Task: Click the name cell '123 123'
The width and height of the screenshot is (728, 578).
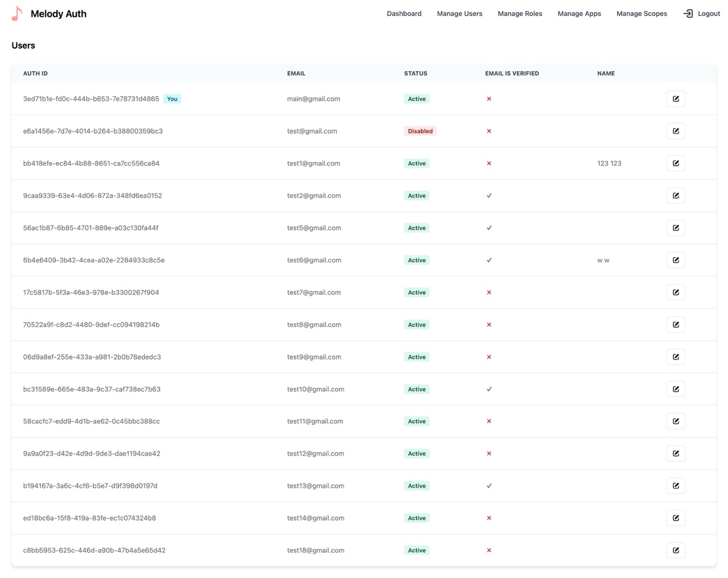Action: [x=609, y=163]
